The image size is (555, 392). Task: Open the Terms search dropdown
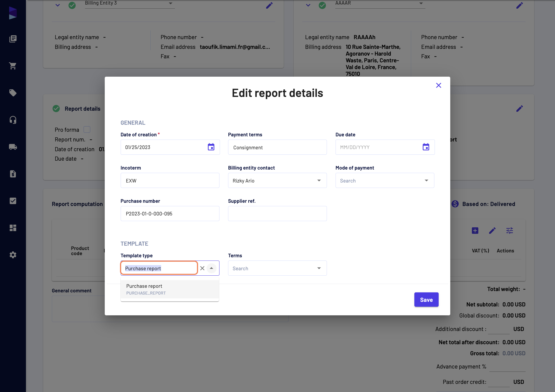coord(319,268)
